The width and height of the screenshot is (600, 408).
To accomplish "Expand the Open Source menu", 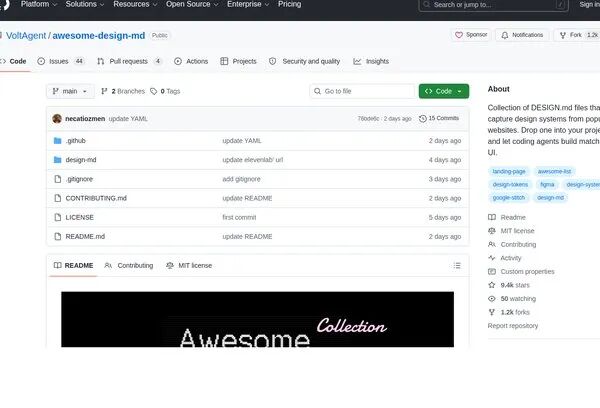I will pyautogui.click(x=192, y=4).
